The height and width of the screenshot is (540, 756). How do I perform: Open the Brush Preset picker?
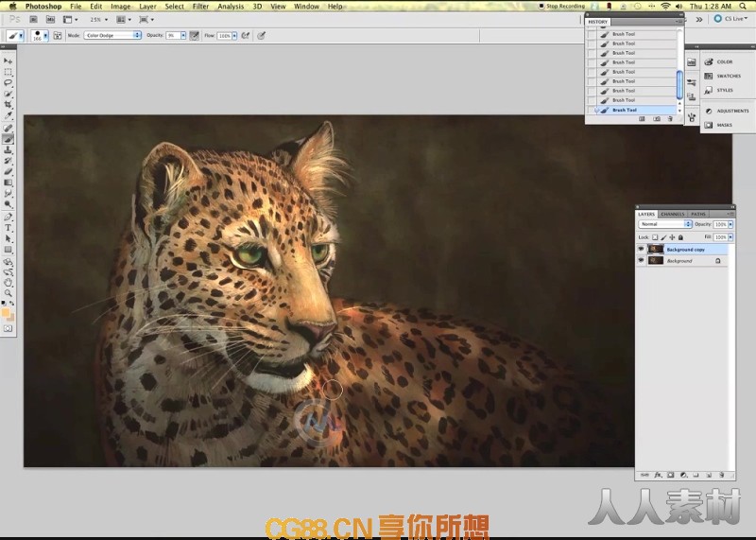tap(40, 36)
